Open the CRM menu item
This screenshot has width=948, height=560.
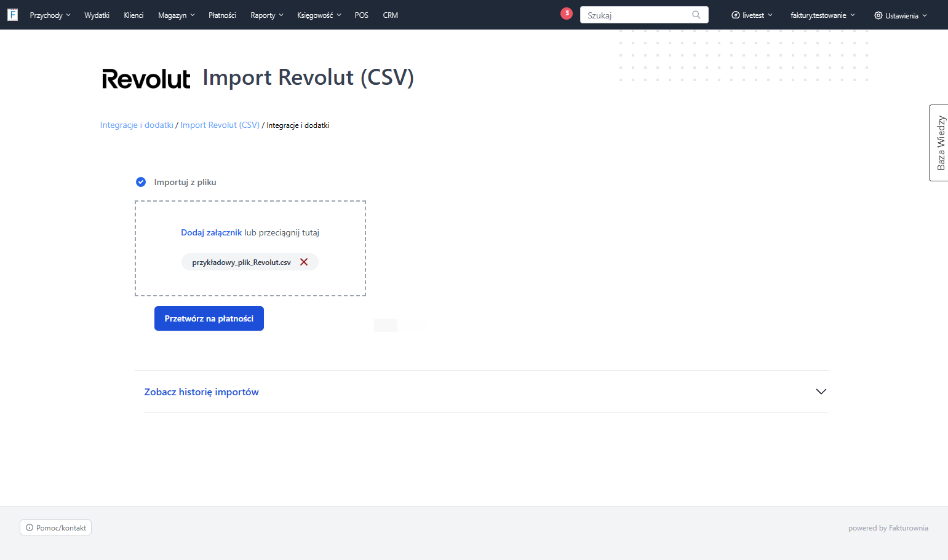[390, 15]
